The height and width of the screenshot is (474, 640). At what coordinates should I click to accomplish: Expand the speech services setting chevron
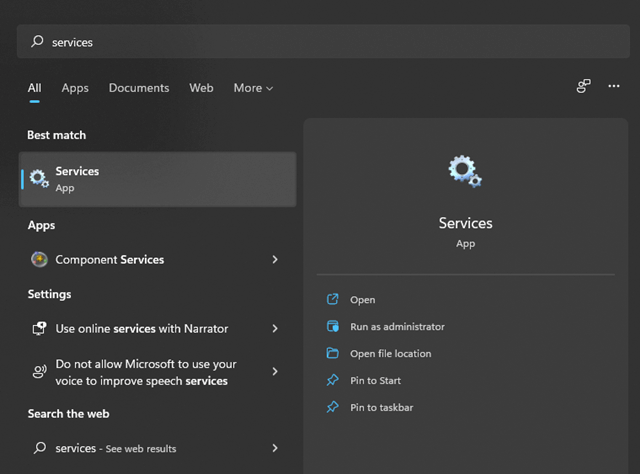pyautogui.click(x=275, y=371)
